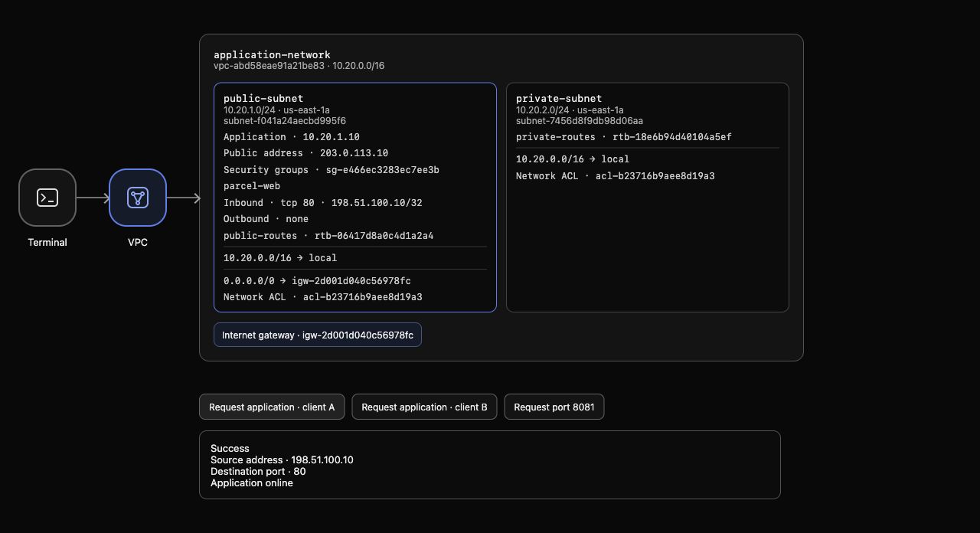The width and height of the screenshot is (980, 533).
Task: Click the Destination port 80 line
Action: tap(258, 472)
